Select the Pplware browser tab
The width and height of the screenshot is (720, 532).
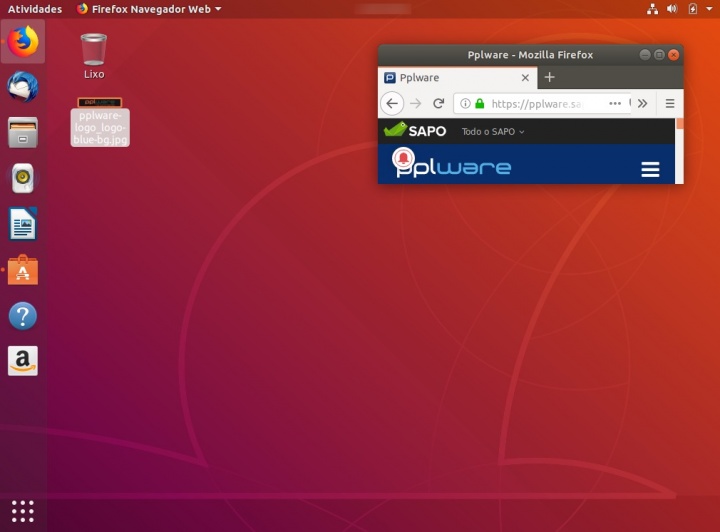[450, 77]
